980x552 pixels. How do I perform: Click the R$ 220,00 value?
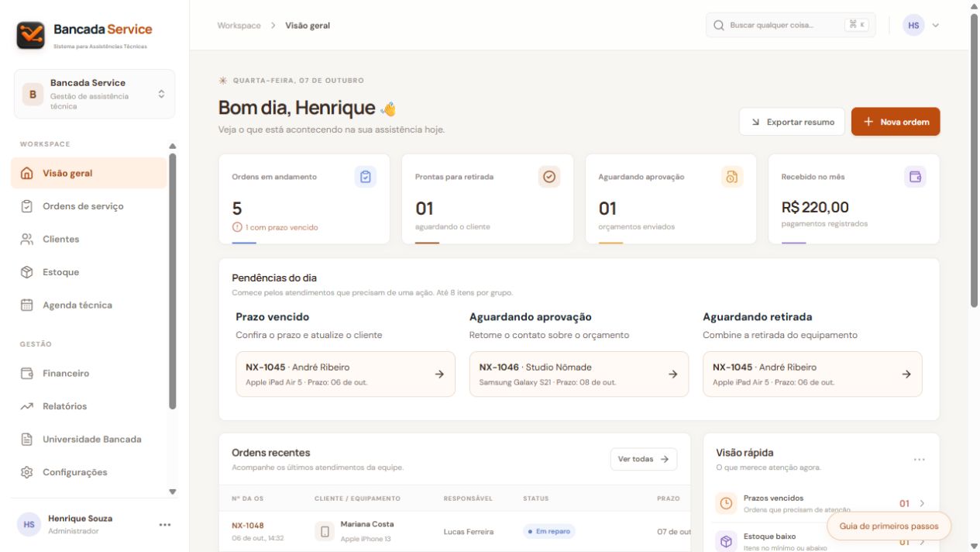click(815, 207)
